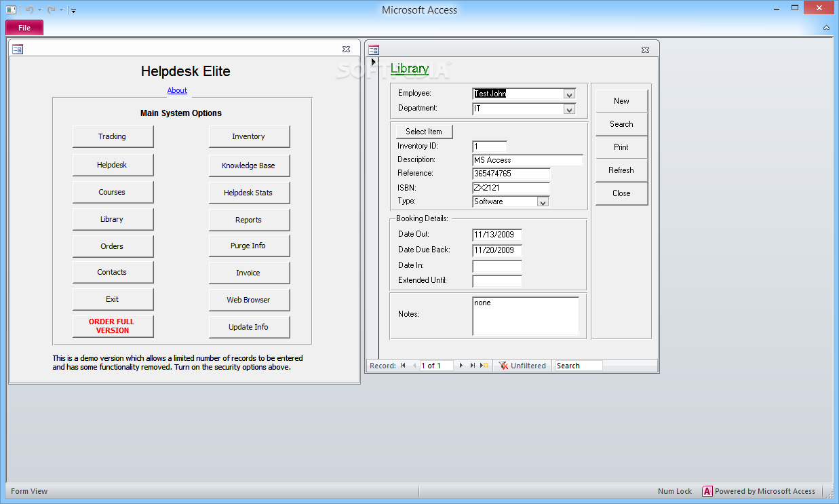839x504 pixels.
Task: Expand the Employee dropdown
Action: click(x=569, y=94)
